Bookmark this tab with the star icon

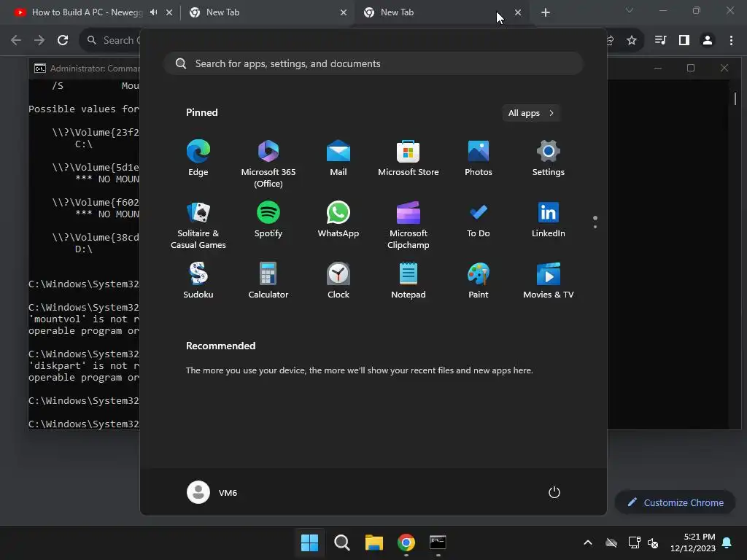632,40
